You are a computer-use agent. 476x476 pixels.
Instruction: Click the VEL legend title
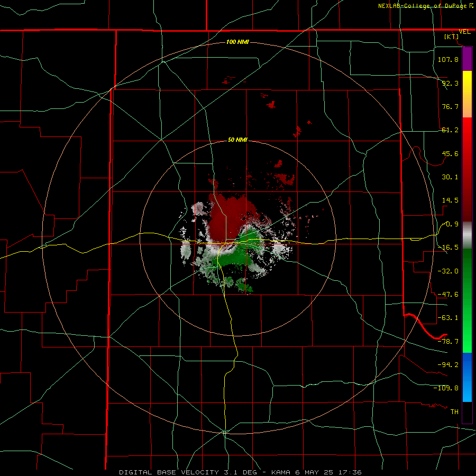tap(464, 32)
